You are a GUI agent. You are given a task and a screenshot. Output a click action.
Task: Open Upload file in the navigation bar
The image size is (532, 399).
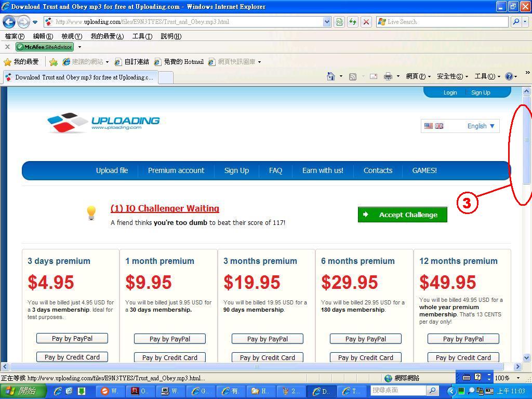point(112,170)
